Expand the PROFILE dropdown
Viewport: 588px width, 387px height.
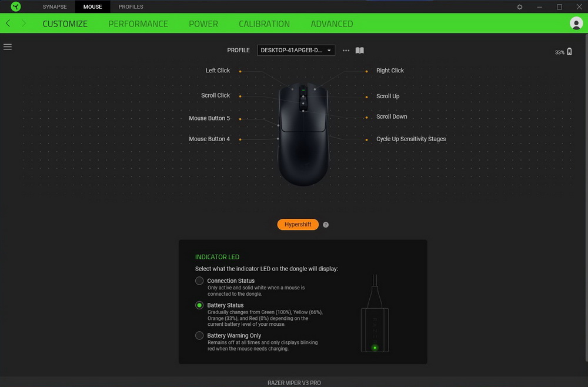[296, 50]
